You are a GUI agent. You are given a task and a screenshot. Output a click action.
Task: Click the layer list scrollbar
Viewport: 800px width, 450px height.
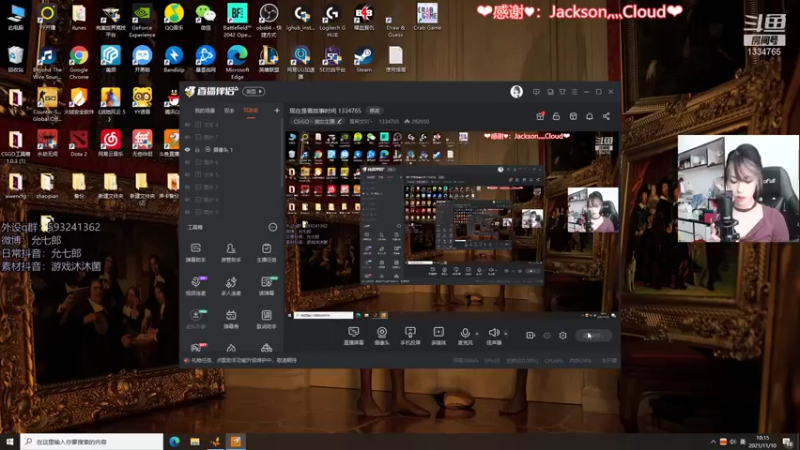tap(282, 153)
